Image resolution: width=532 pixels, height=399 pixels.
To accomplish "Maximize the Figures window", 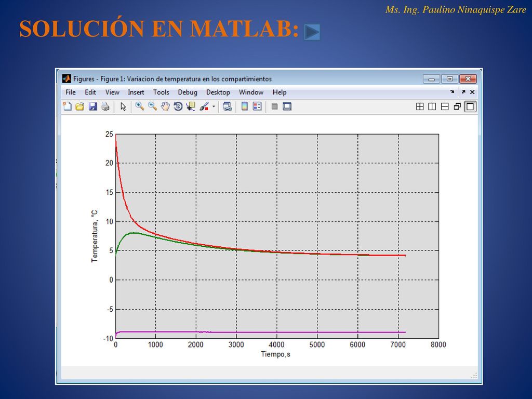I will pyautogui.click(x=450, y=79).
